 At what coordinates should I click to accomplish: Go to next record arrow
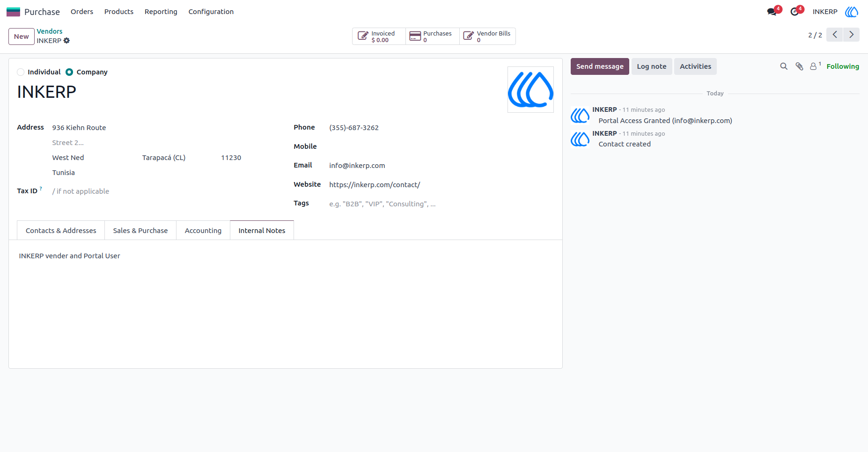click(x=851, y=35)
